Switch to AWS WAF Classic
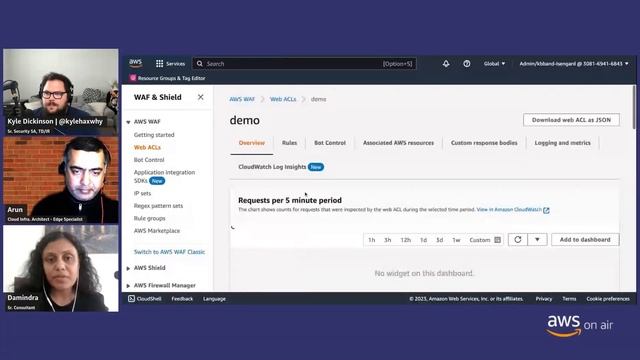Image resolution: width=640 pixels, height=360 pixels. [169, 252]
